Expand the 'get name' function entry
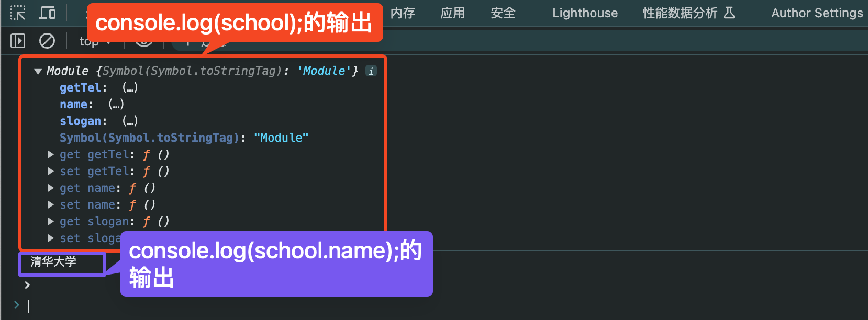This screenshot has height=320, width=868. pos(51,188)
